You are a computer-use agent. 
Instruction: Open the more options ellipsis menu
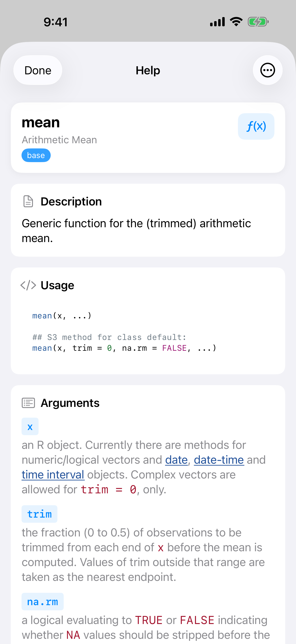click(267, 70)
